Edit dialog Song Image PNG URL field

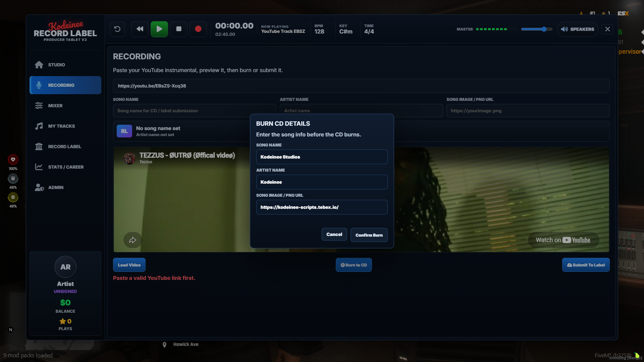pyautogui.click(x=322, y=207)
